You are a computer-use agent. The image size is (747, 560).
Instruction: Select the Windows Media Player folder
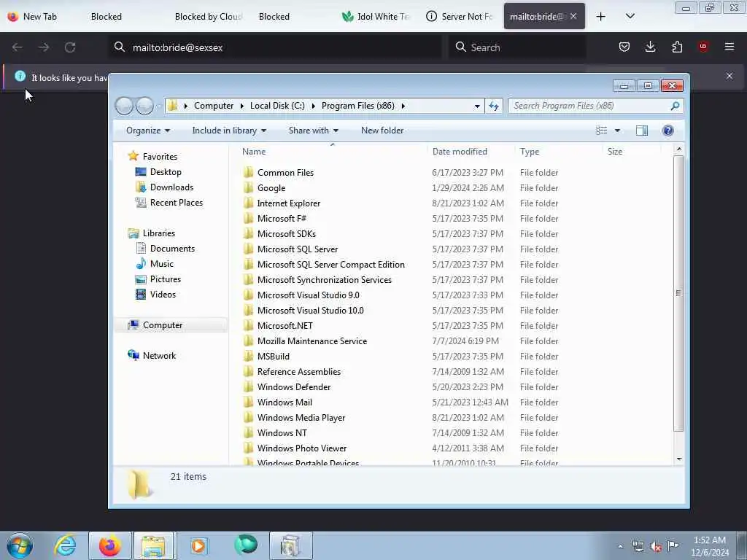pos(301,417)
